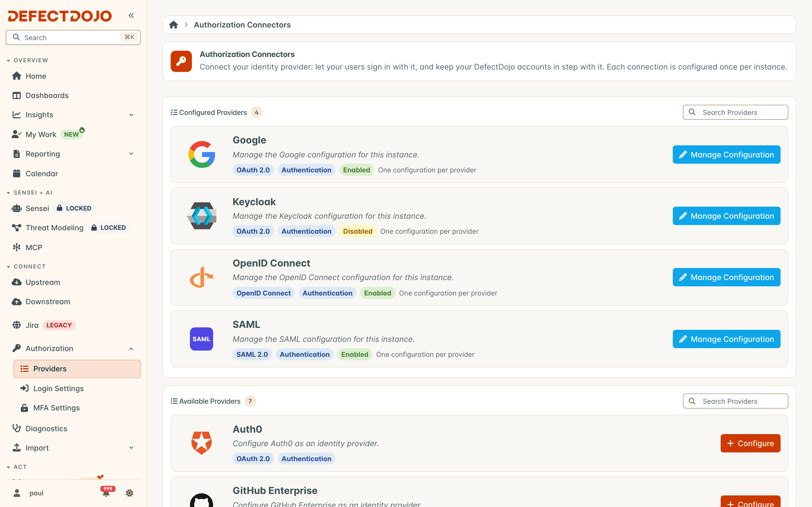Click the home icon in breadcrumb
This screenshot has width=812, height=507.
tap(174, 25)
